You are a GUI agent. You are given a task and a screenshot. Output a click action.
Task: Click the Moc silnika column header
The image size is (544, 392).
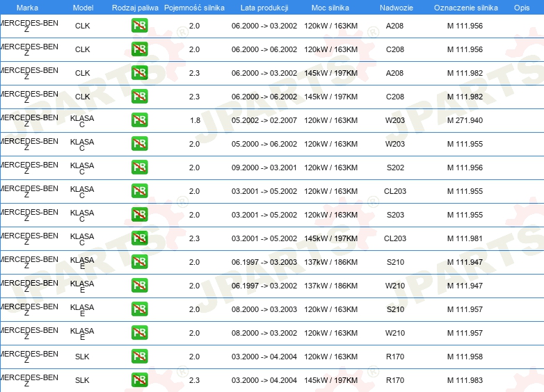(x=330, y=8)
